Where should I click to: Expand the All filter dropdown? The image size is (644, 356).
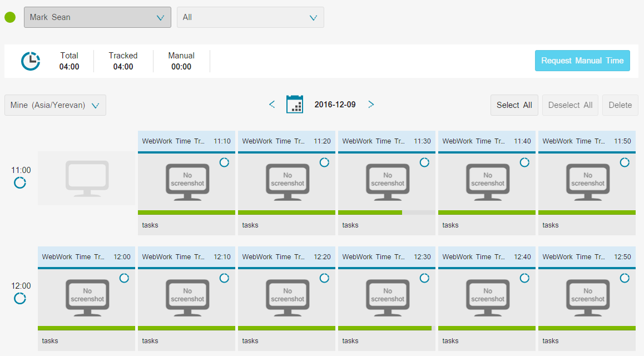[250, 17]
